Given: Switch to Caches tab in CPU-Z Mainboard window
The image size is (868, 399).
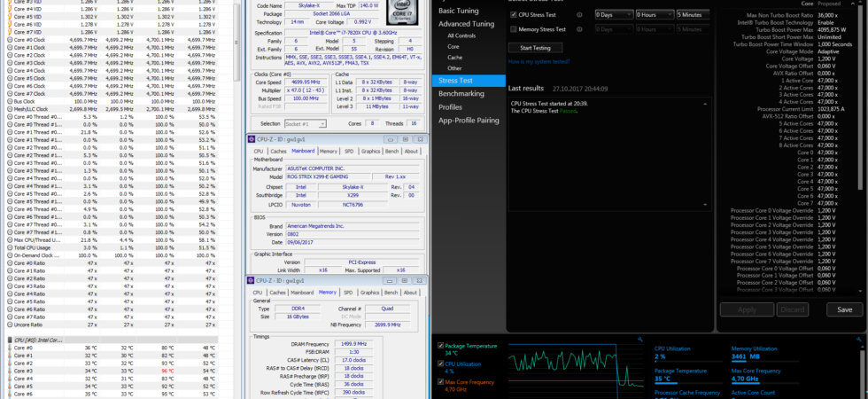Looking at the screenshot, I should pos(278,151).
